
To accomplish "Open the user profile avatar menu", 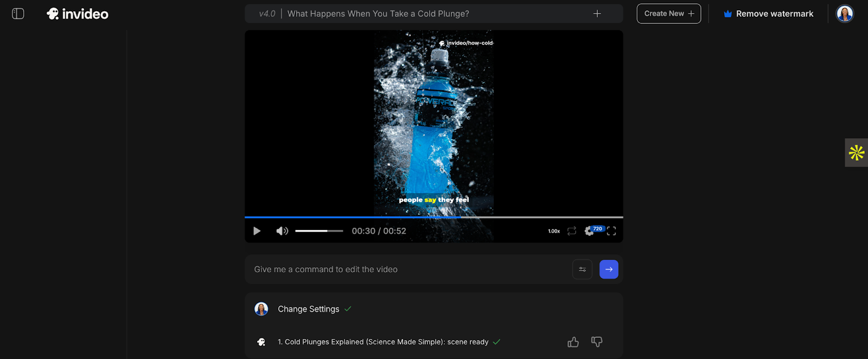I will tap(845, 14).
